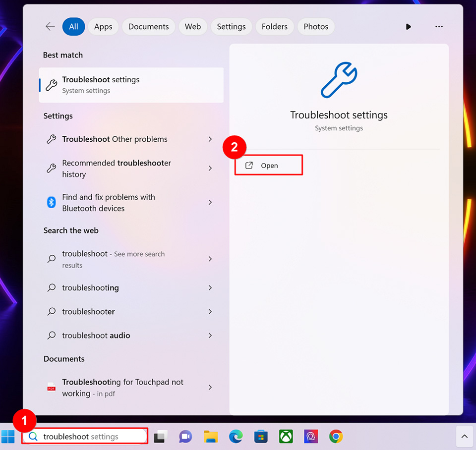The image size is (476, 450).
Task: Switch to the Documents filter tab
Action: (x=148, y=26)
